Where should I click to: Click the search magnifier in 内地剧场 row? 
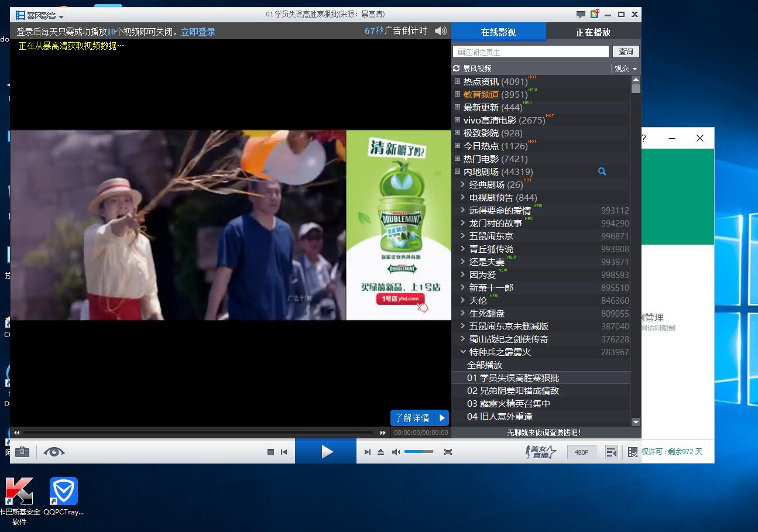pyautogui.click(x=602, y=171)
